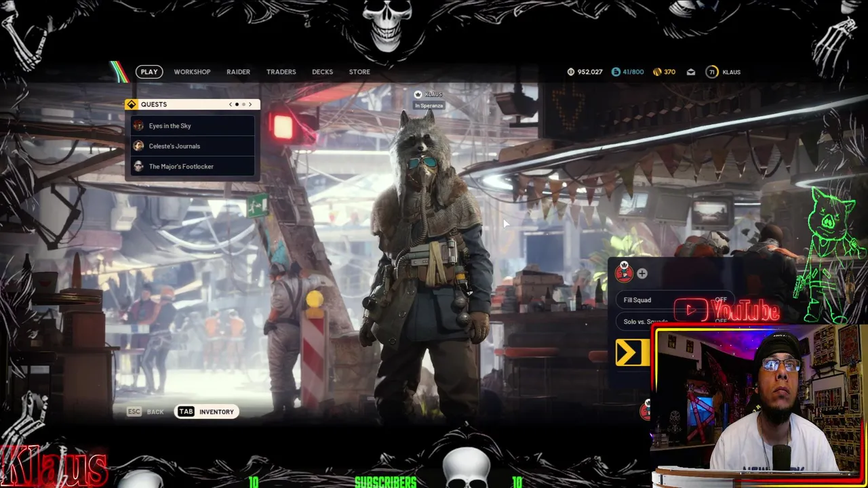Screen dimensions: 868x488
Task: Click the squad member avatar in party panel
Action: point(624,272)
